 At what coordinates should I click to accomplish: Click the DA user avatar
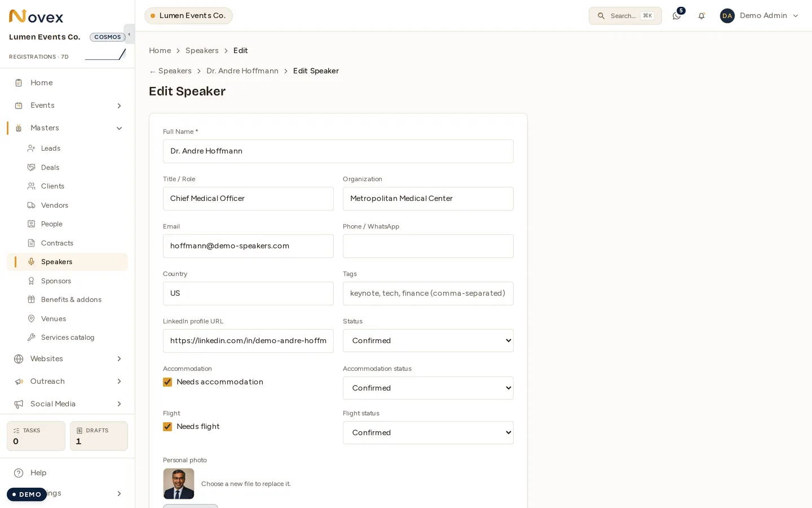(x=727, y=16)
